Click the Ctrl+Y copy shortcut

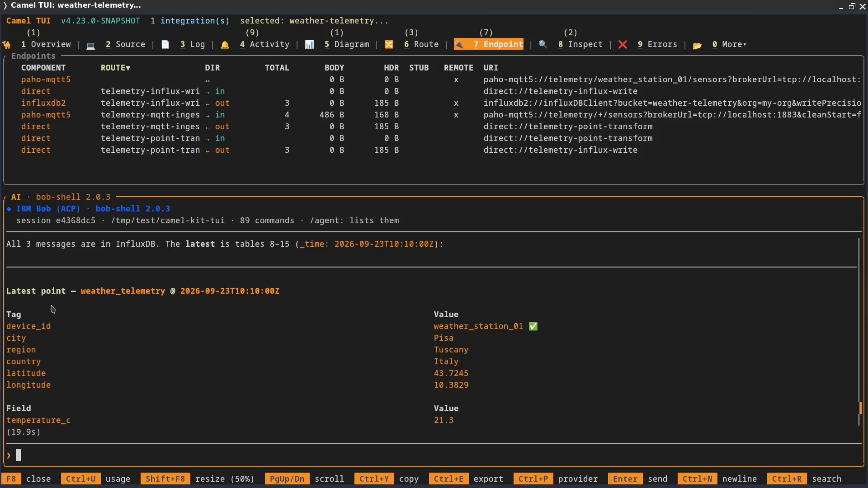tap(387, 479)
